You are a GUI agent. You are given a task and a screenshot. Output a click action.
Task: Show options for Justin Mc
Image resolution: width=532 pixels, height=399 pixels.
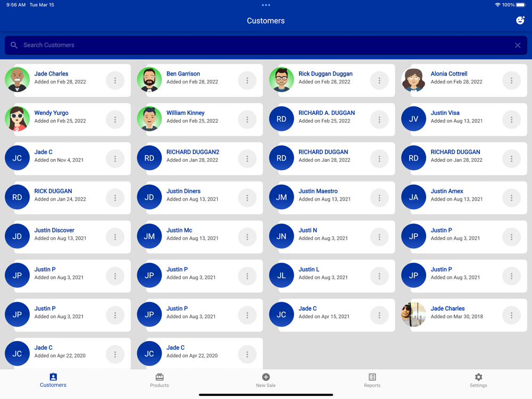point(247,237)
